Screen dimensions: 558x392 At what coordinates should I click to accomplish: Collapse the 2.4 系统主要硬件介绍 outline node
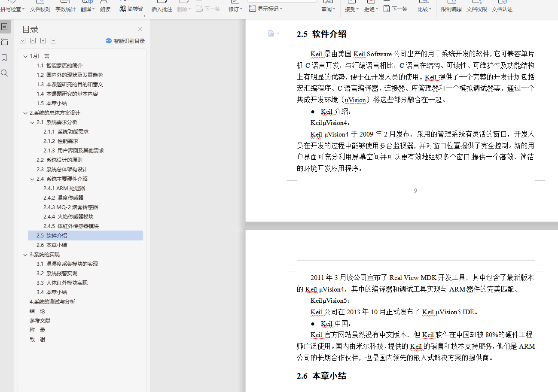pyautogui.click(x=32, y=179)
